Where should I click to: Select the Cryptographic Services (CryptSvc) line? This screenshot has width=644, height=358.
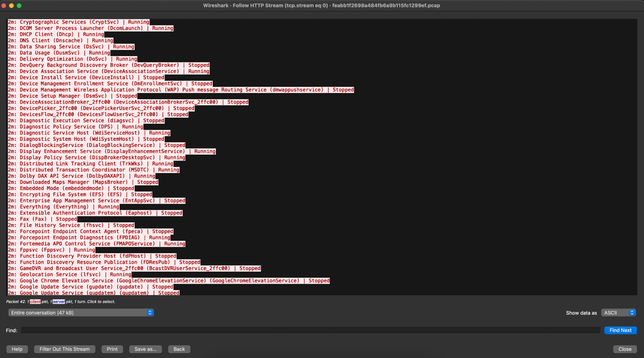coord(78,22)
